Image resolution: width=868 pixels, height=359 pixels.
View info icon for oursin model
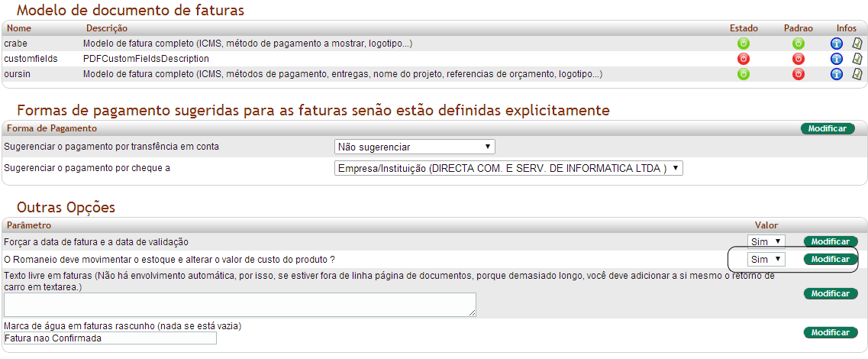836,74
